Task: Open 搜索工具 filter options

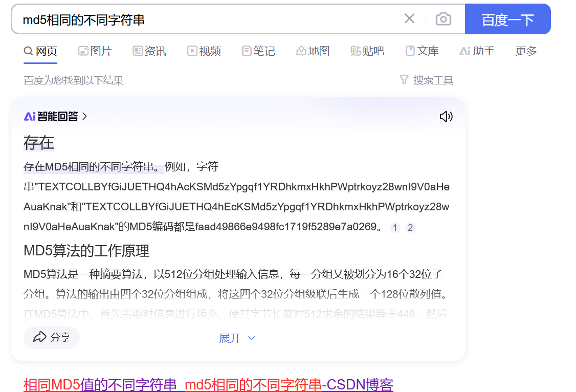Action: [x=427, y=80]
